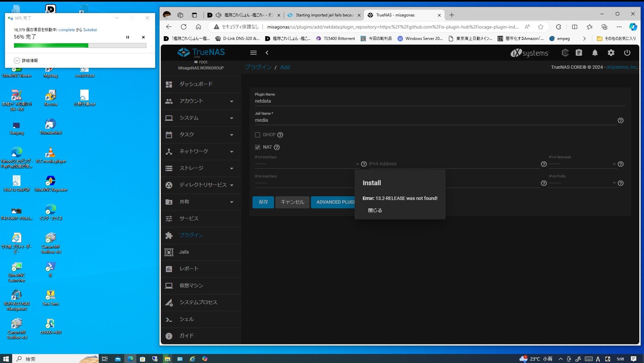The image size is (644, 363).
Task: Enable the DHCP checkbox
Action: point(258,135)
